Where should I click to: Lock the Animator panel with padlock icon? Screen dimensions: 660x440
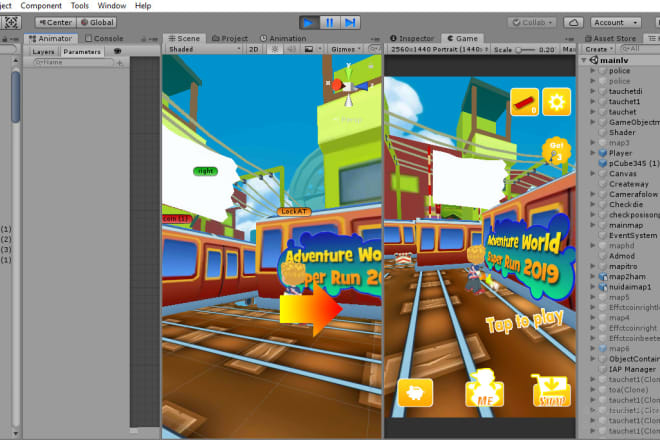(x=144, y=39)
